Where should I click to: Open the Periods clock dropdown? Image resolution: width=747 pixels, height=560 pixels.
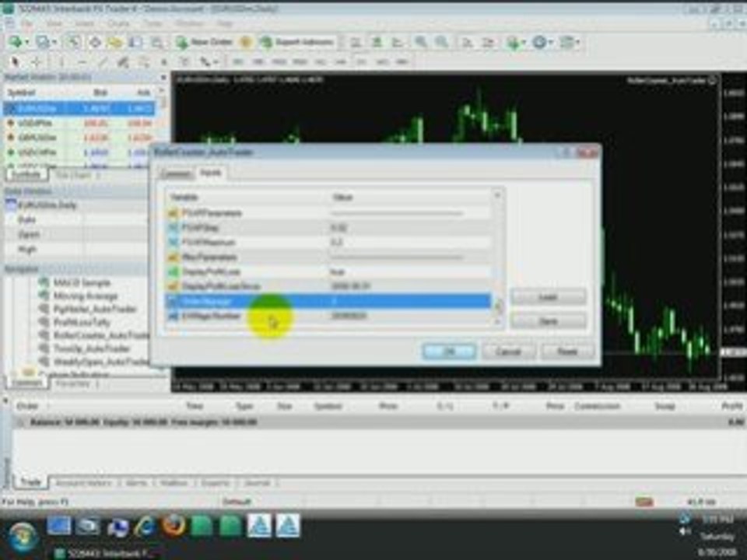point(542,42)
